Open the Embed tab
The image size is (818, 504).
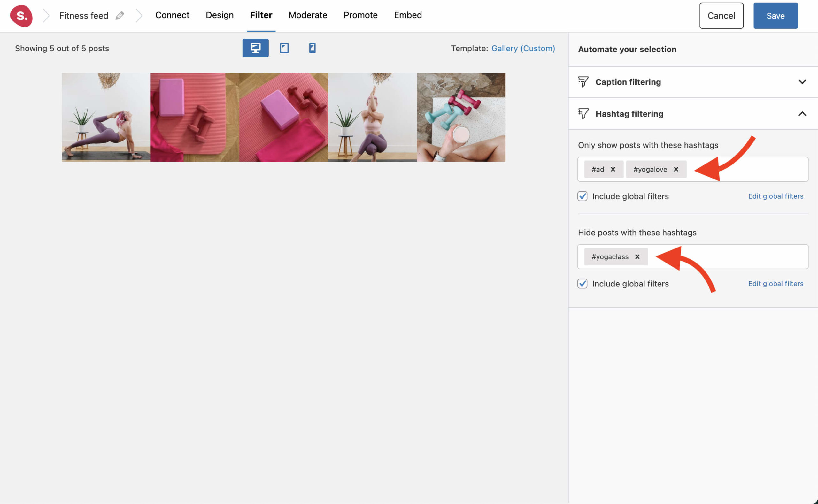coord(407,15)
